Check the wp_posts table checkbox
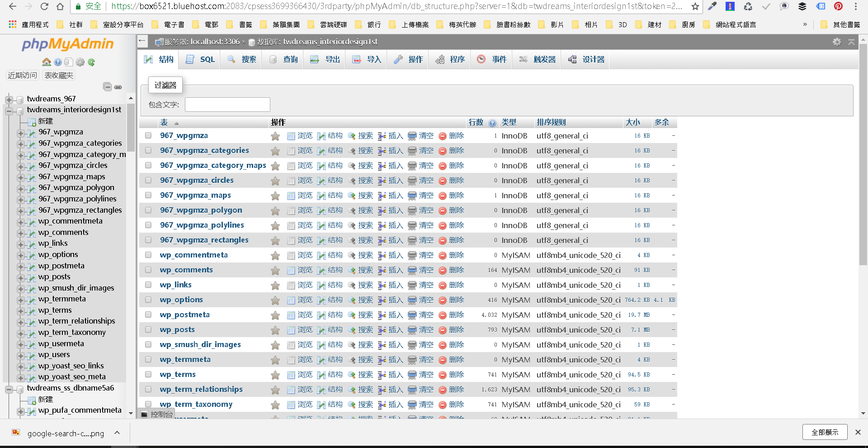Viewport: 868px width, 448px height. point(148,329)
